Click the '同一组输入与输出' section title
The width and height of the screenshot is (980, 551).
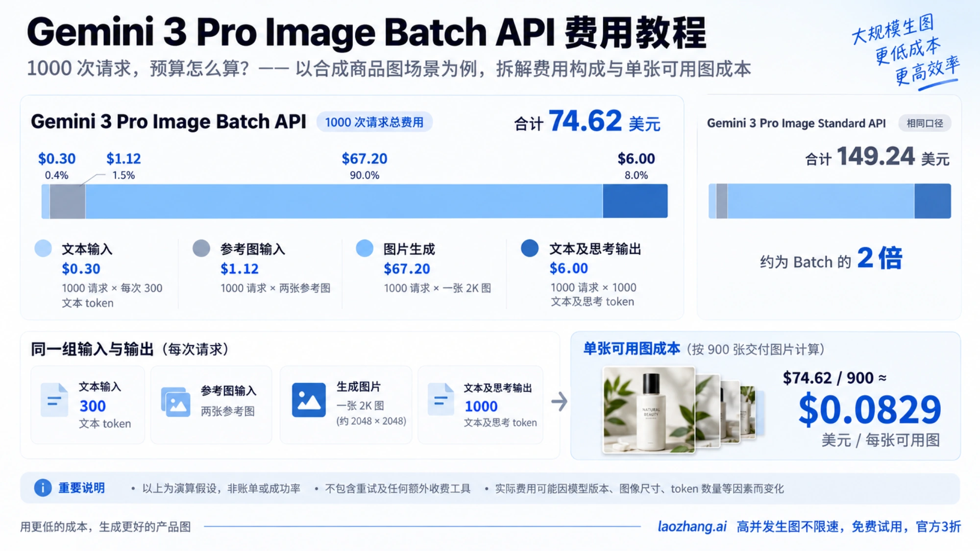(92, 349)
